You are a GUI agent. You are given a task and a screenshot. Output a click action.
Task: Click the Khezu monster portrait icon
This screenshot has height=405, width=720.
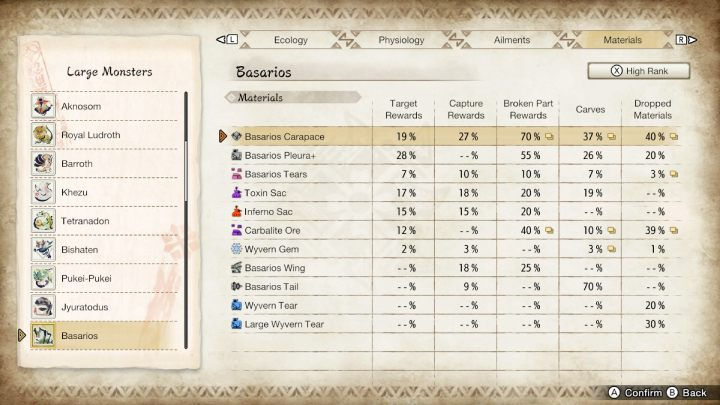point(42,191)
